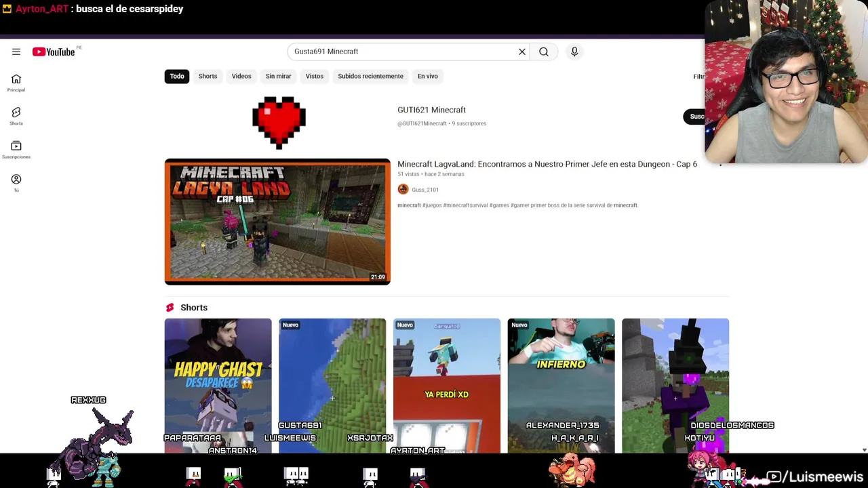Screen dimensions: 868x488
Task: Play the Minecraft LagvaLand Cap 06 thumbnail
Action: pyautogui.click(x=277, y=222)
